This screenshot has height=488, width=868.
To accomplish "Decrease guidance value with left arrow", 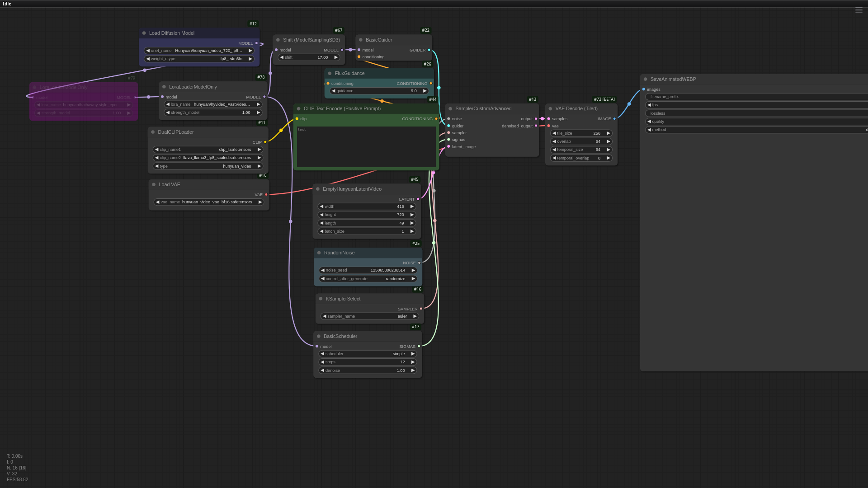I will [x=333, y=91].
